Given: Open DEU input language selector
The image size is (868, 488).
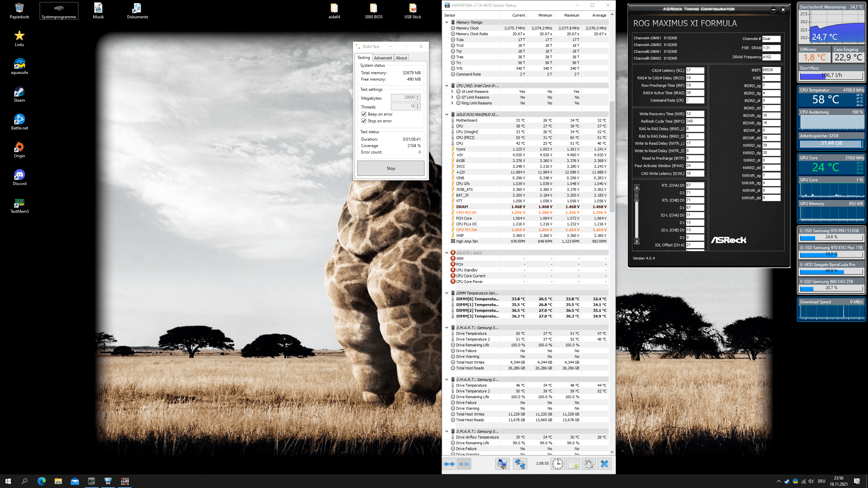Looking at the screenshot, I should pos(821,481).
